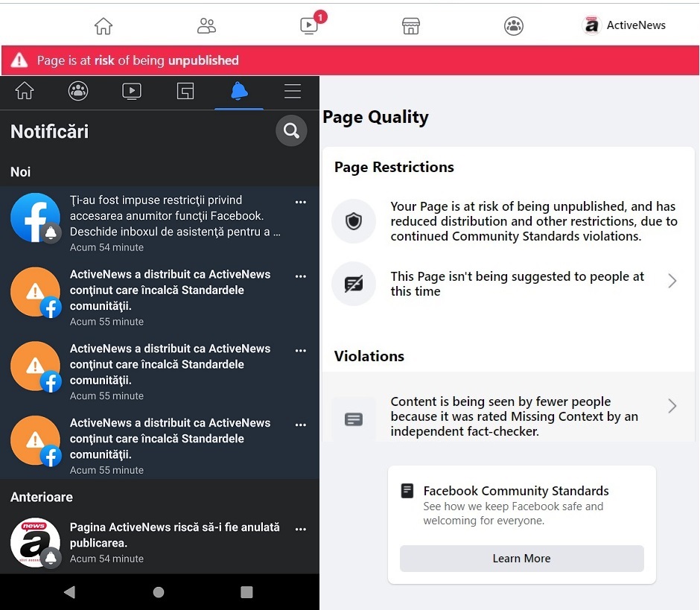Open Watch videos icon with red badge
The width and height of the screenshot is (700, 610).
pos(309,25)
